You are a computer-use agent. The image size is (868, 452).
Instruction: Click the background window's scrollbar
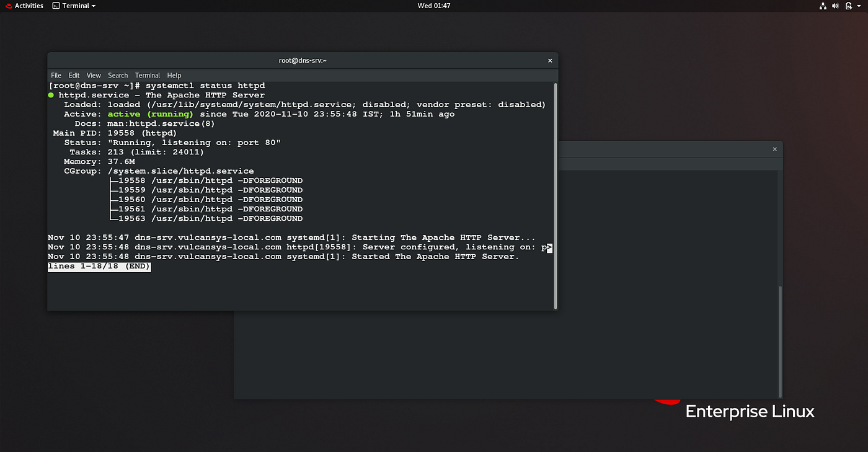coord(779,341)
